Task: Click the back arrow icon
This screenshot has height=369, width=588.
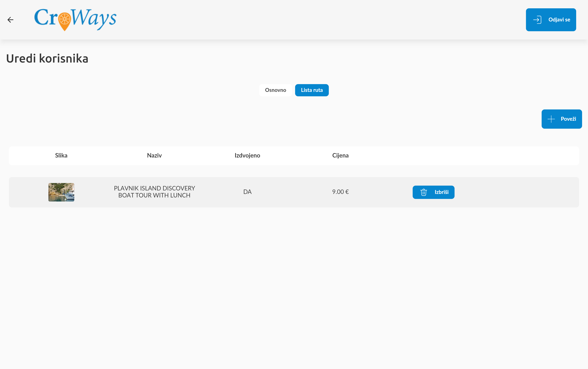Action: 10,20
